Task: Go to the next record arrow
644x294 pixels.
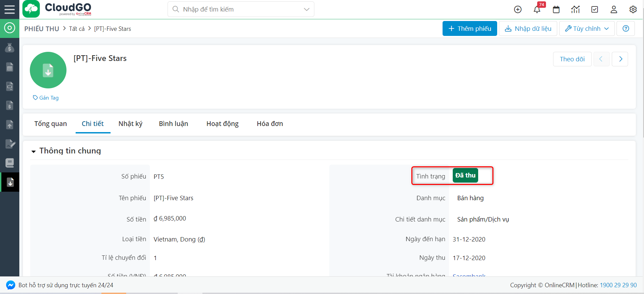Action: coord(620,59)
